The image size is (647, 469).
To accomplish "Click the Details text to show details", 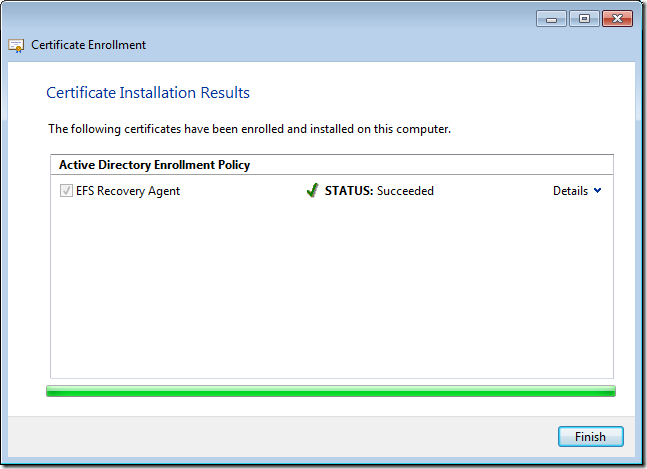I will click(570, 191).
